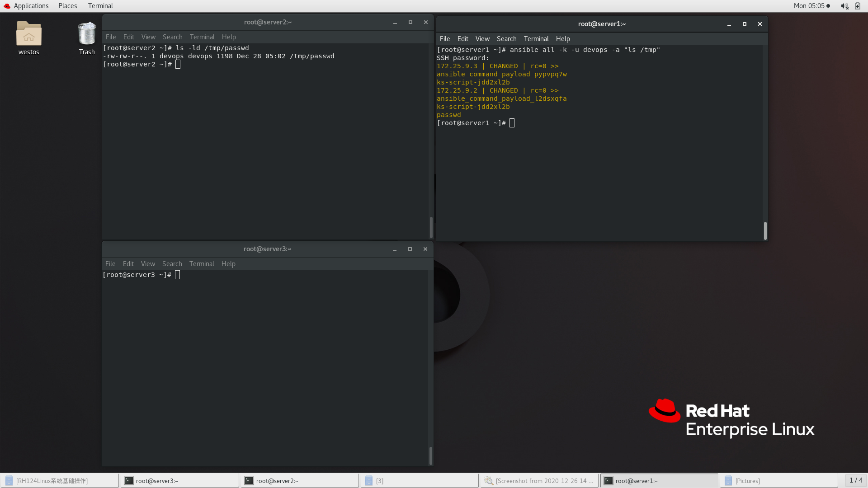
Task: Maximize the root@server1 terminal window
Action: (745, 24)
